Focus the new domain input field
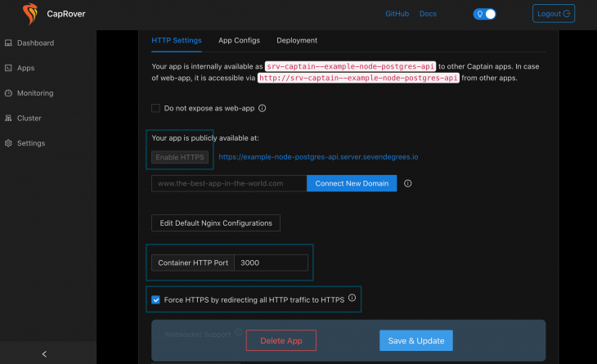597x364 pixels. click(229, 183)
